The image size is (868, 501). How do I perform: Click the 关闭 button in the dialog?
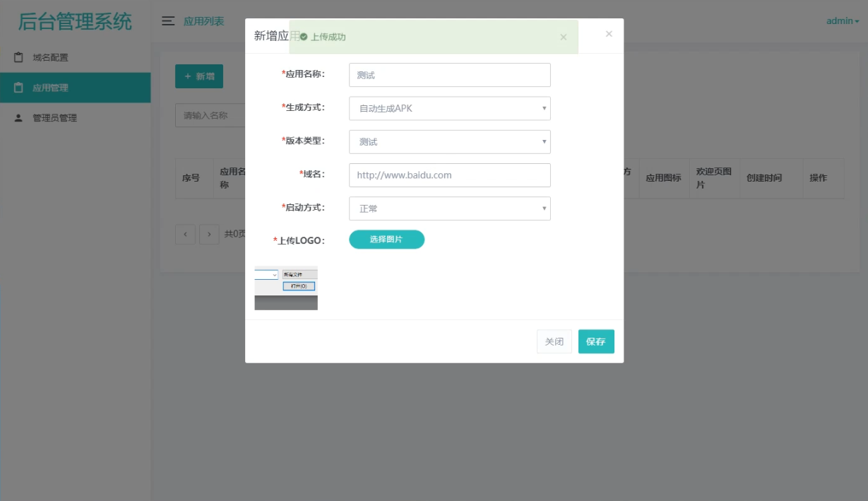(554, 341)
